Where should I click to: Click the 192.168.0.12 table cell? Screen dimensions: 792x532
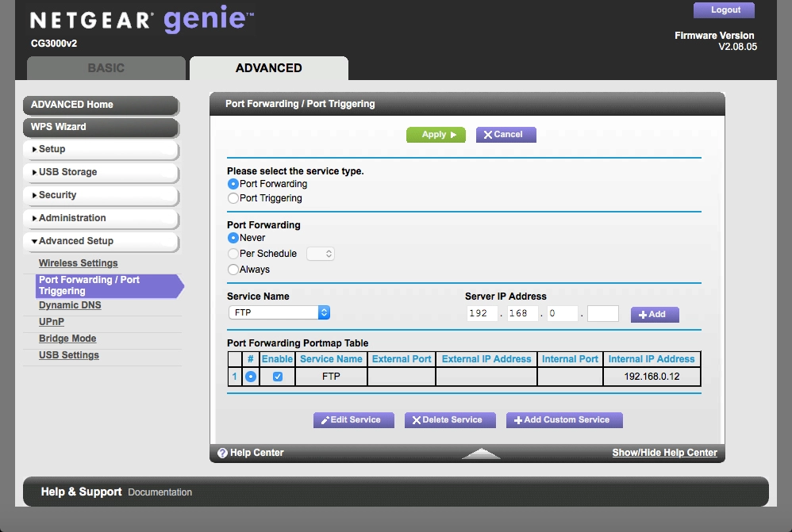(x=652, y=377)
